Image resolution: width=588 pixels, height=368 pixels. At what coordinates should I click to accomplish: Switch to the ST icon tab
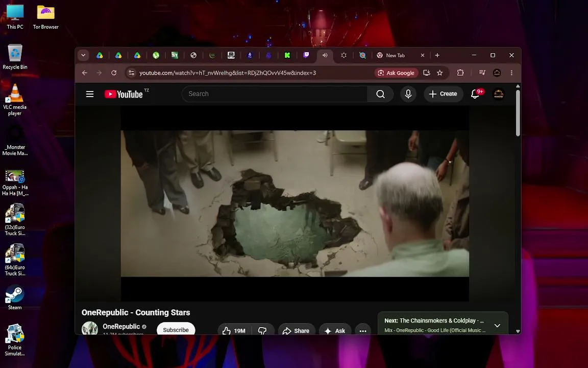pyautogui.click(x=175, y=55)
